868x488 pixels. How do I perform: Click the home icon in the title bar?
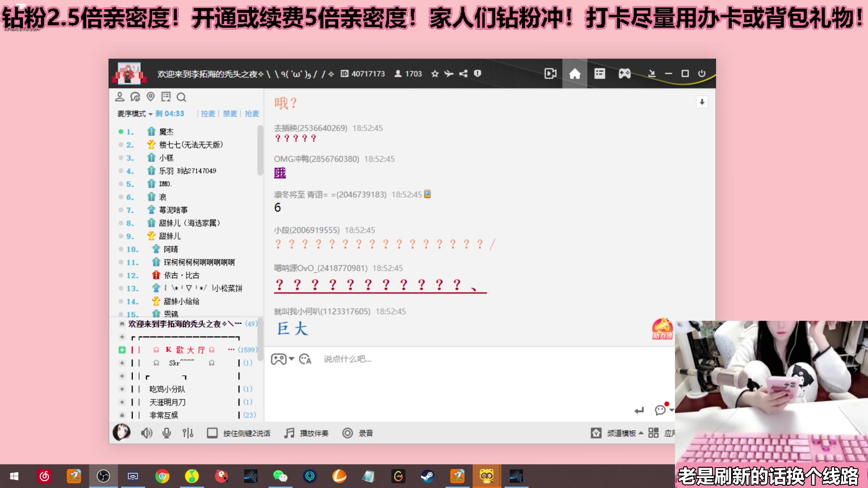tap(575, 73)
